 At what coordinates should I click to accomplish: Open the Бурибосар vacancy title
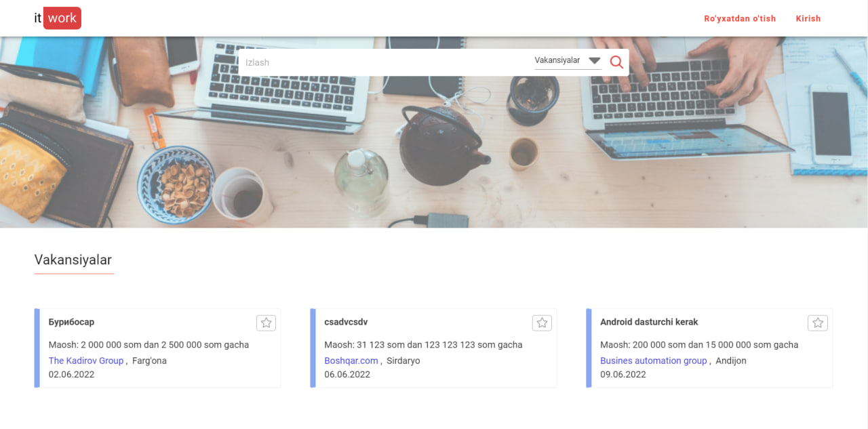pyautogui.click(x=71, y=322)
